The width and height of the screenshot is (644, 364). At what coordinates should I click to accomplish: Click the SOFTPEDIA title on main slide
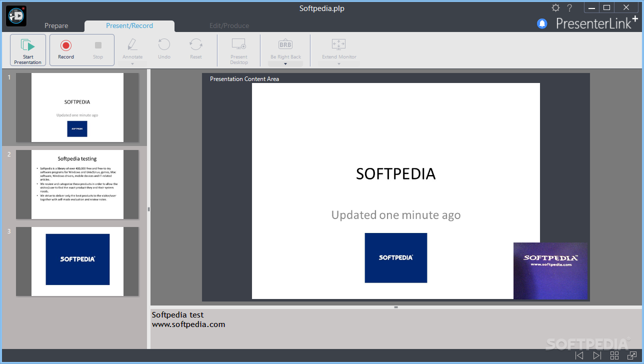coord(396,173)
